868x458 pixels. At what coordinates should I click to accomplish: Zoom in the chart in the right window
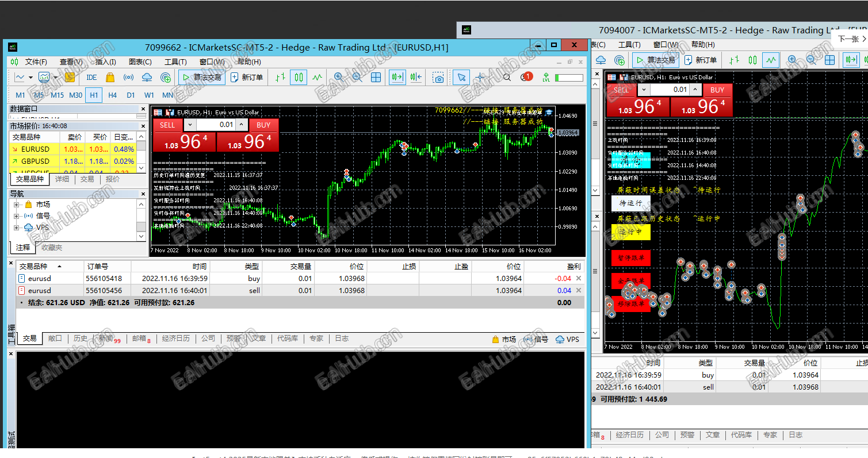(792, 60)
